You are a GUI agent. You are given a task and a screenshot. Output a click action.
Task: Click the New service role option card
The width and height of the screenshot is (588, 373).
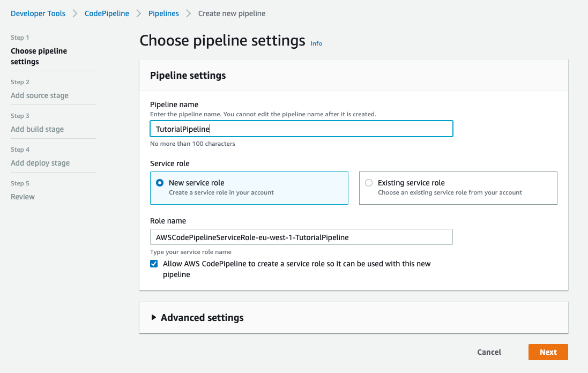(249, 188)
